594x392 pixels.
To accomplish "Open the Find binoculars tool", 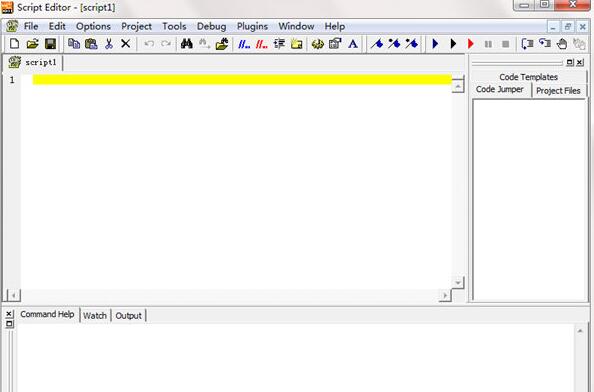I will 186,44.
